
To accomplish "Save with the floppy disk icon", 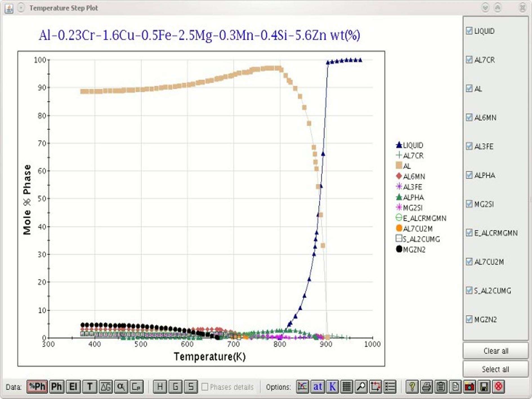I will click(484, 387).
